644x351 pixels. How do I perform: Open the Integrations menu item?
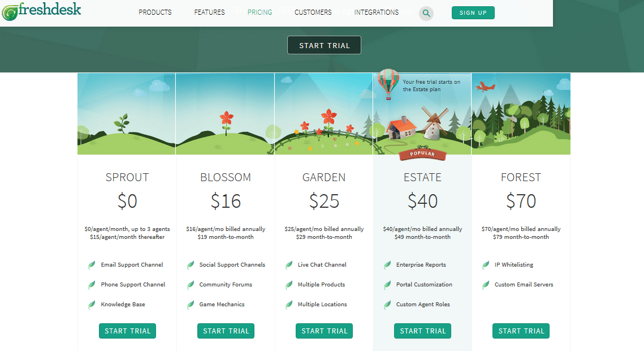(x=376, y=12)
